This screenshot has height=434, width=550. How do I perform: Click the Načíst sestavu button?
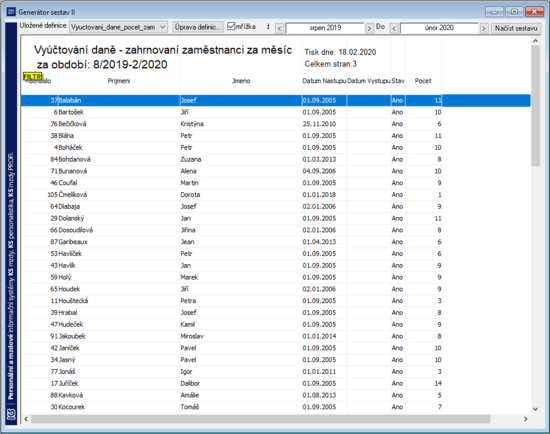coord(516,28)
